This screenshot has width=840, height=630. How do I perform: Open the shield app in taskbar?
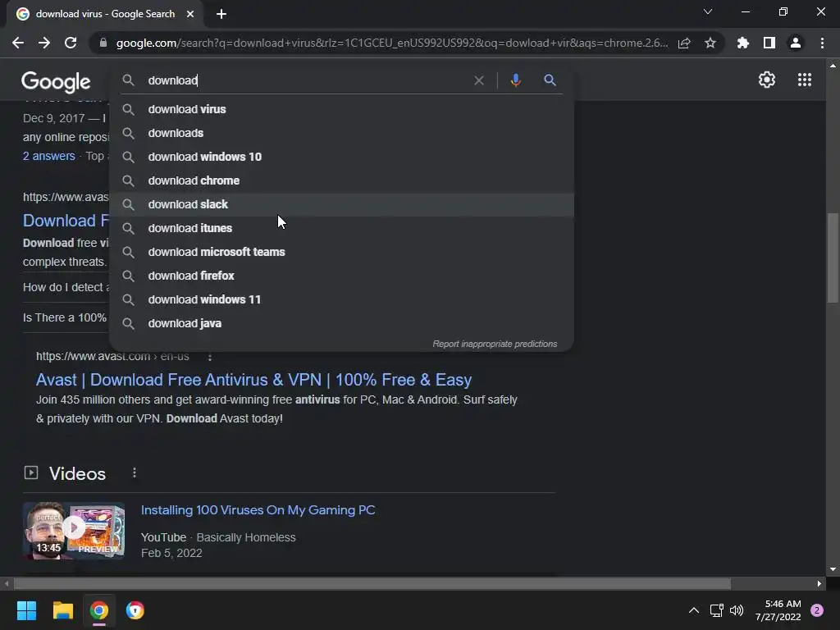[x=135, y=610]
